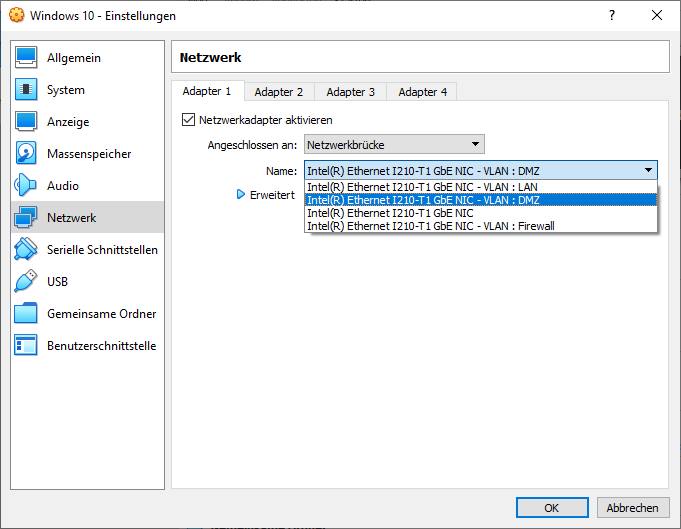Screen dimensions: 681x529
Task: Click the System label in sidebar
Action: [66, 90]
